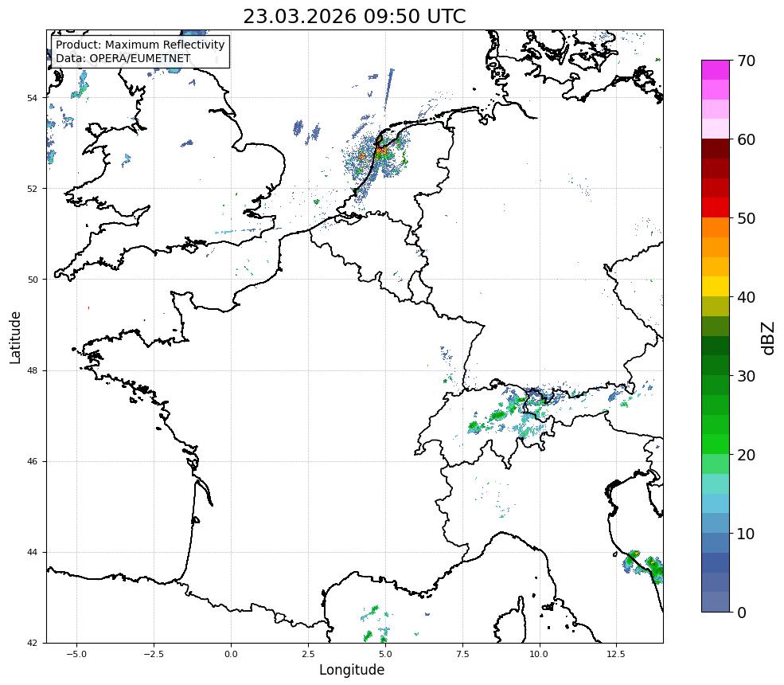Click the longitude tick label −5.0
This screenshot has height=685, width=784.
click(76, 654)
